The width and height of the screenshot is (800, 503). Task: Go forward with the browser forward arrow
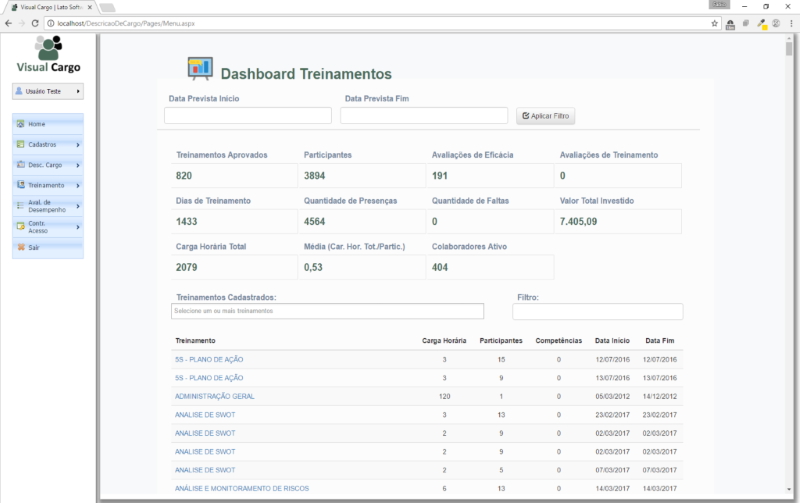tap(21, 23)
